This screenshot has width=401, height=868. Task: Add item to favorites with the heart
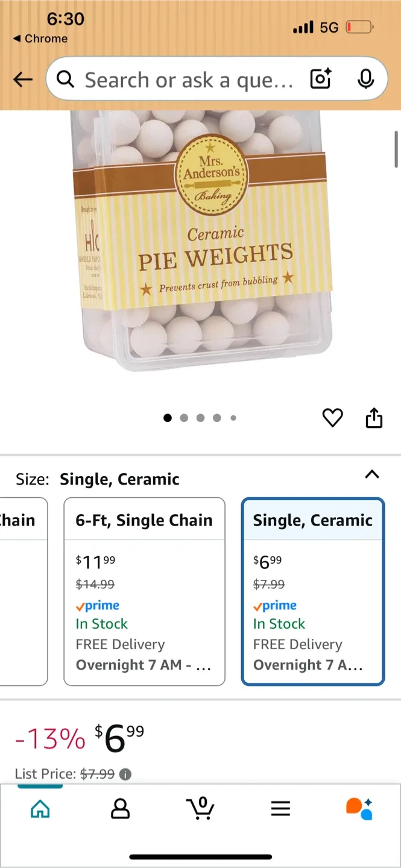click(x=332, y=418)
